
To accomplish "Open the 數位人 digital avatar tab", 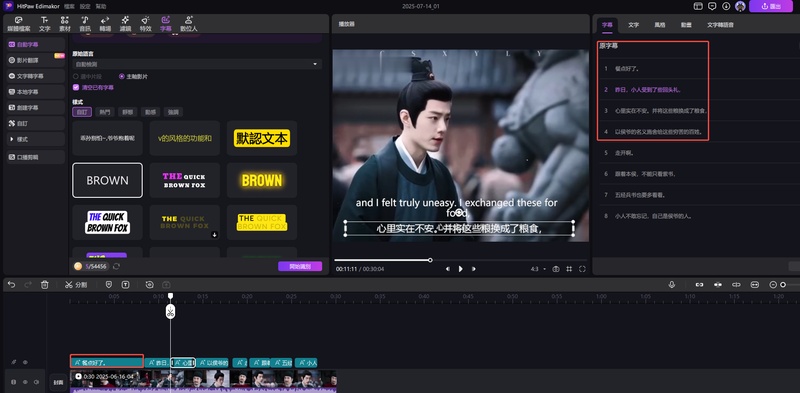I will pyautogui.click(x=189, y=24).
